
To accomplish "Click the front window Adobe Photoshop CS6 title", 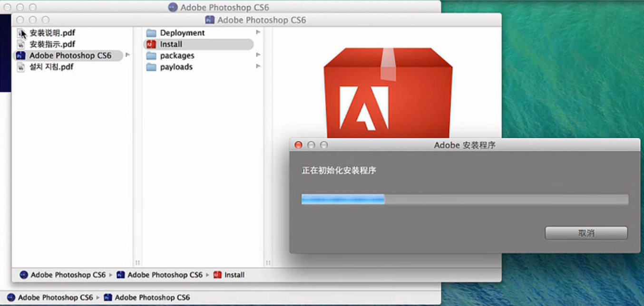I will pos(262,20).
